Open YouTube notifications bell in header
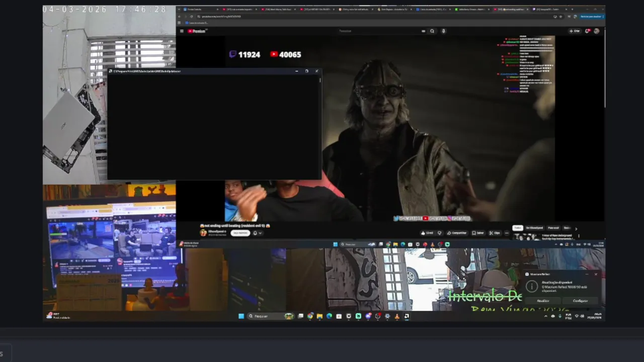 [x=588, y=31]
